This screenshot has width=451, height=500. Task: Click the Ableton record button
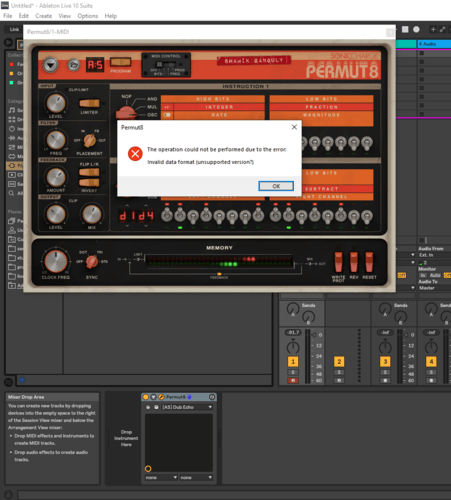[416, 29]
